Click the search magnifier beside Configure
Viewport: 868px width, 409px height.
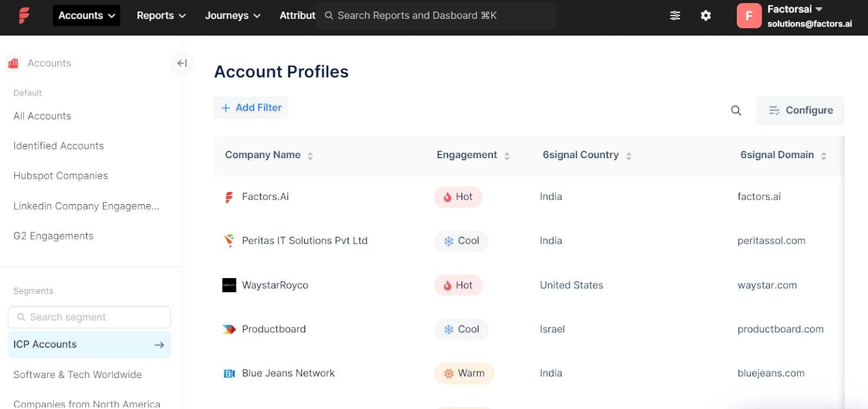736,111
